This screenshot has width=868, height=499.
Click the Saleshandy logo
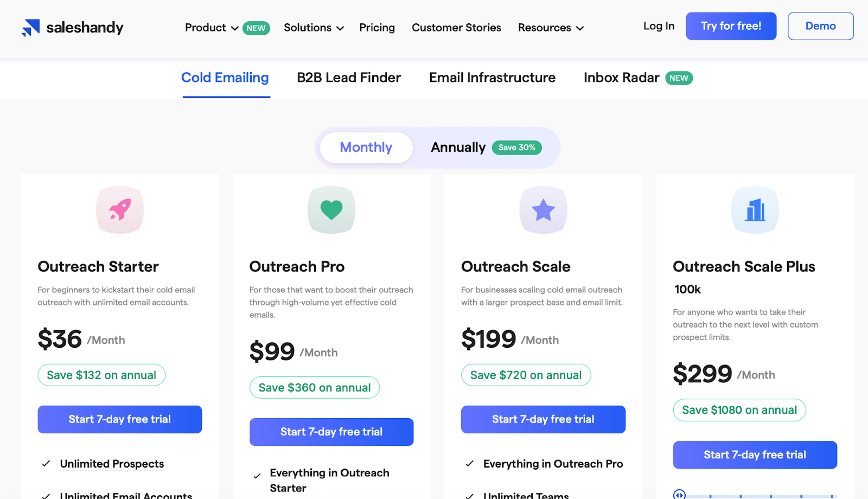tap(72, 27)
